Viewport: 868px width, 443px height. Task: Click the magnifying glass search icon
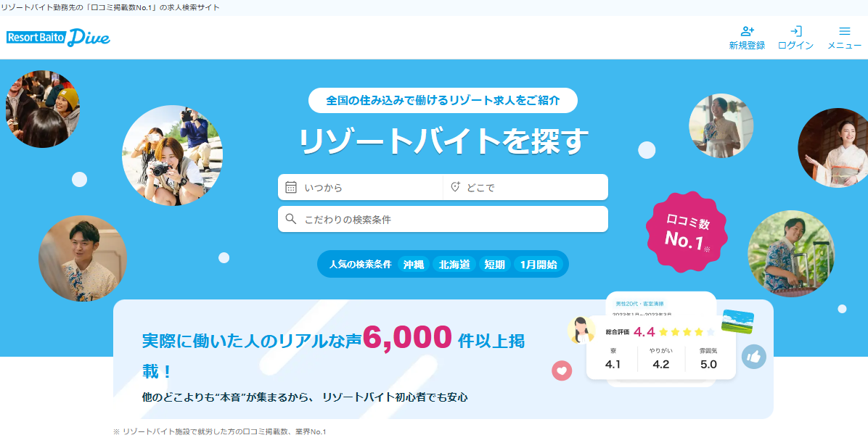coord(290,219)
